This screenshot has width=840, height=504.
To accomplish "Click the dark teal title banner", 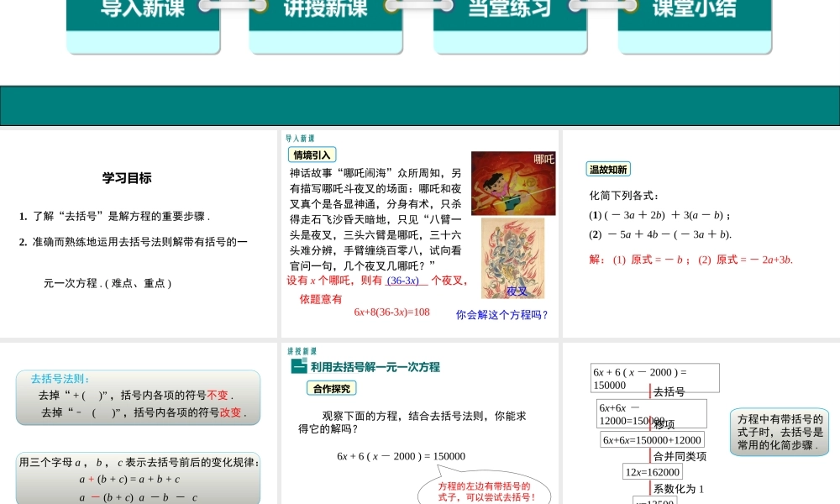I will tap(420, 106).
